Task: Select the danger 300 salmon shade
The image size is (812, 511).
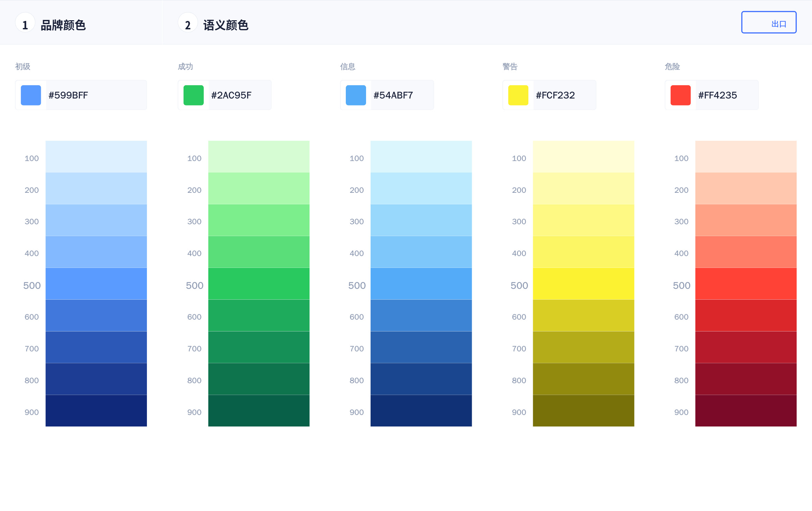Action: coord(746,220)
